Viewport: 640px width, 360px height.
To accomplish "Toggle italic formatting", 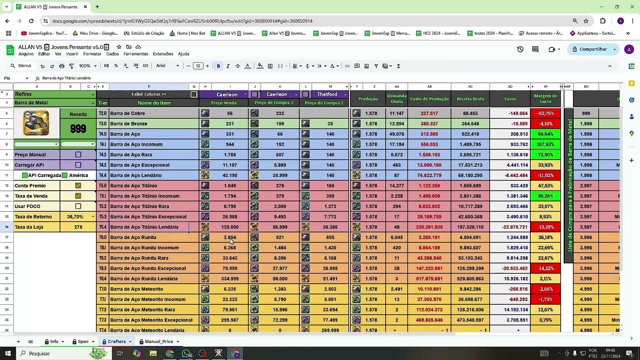I will coord(228,66).
